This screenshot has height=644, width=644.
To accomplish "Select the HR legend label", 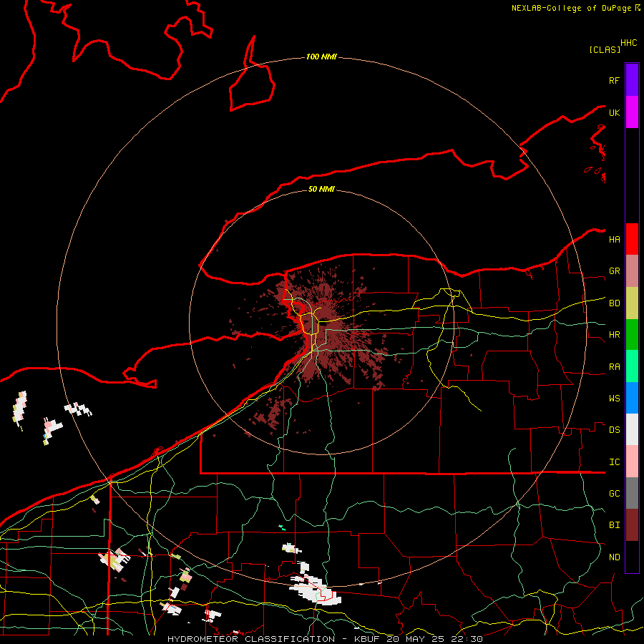I will pyautogui.click(x=614, y=335).
